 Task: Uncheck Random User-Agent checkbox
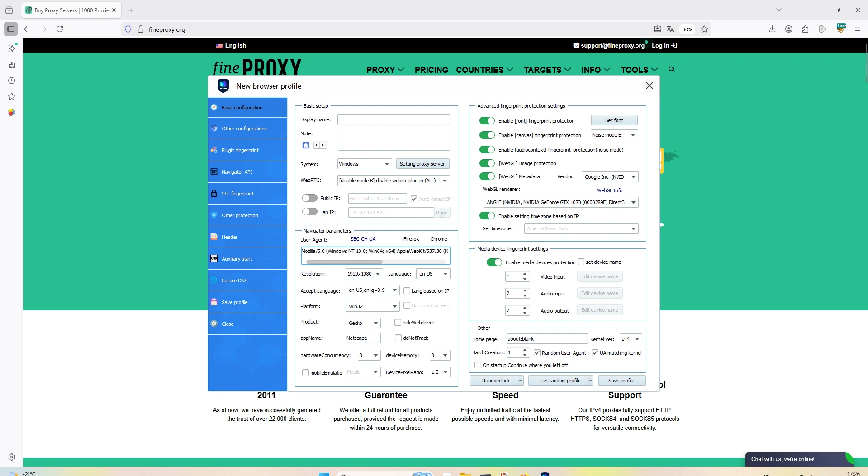point(537,353)
